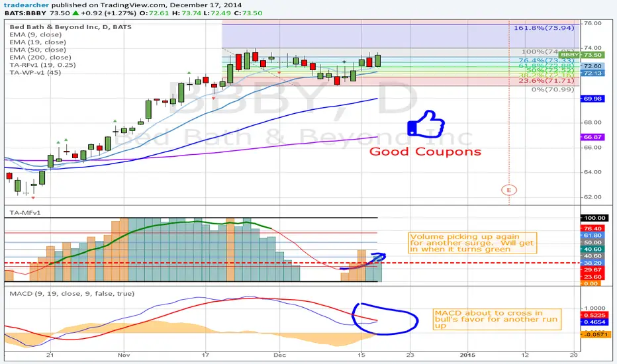The image size is (617, 364).
Task: Click the 'Volume picking up again' note box
Action: pyautogui.click(x=473, y=243)
